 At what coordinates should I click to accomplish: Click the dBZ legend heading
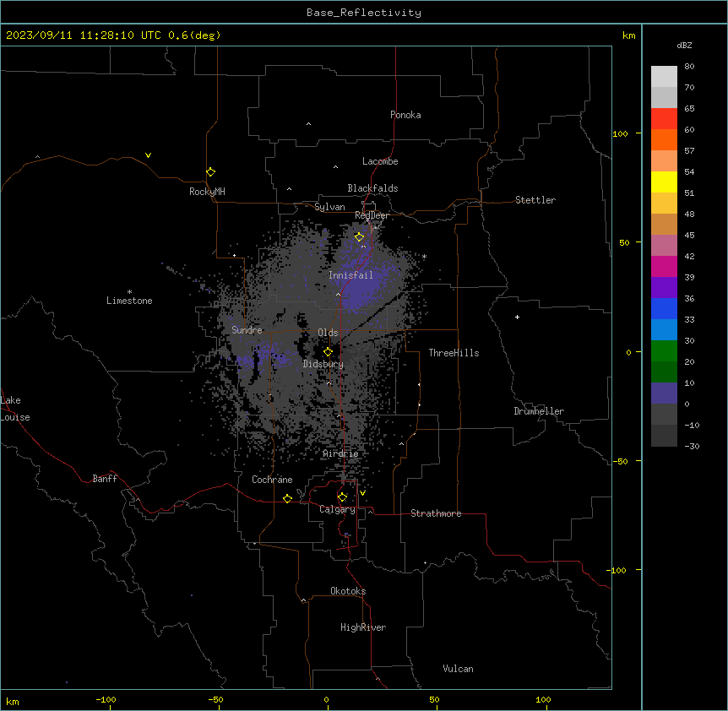click(x=684, y=46)
